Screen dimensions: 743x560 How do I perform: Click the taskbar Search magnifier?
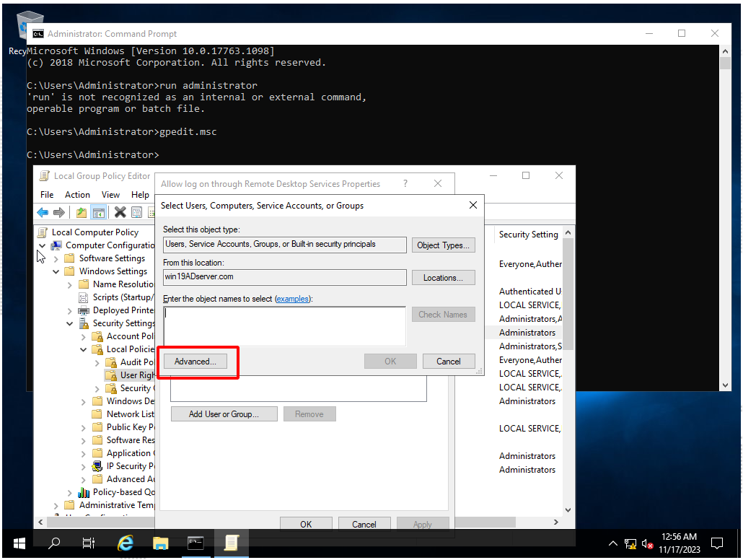click(55, 543)
